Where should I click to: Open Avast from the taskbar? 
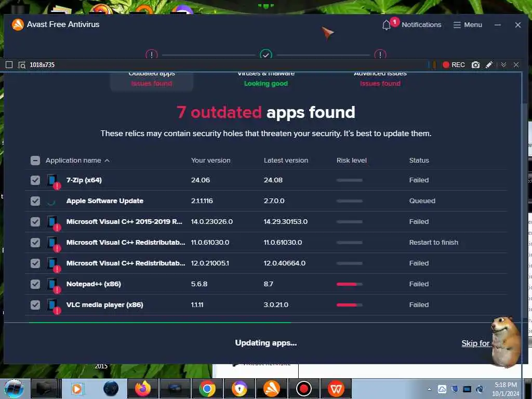click(x=271, y=389)
